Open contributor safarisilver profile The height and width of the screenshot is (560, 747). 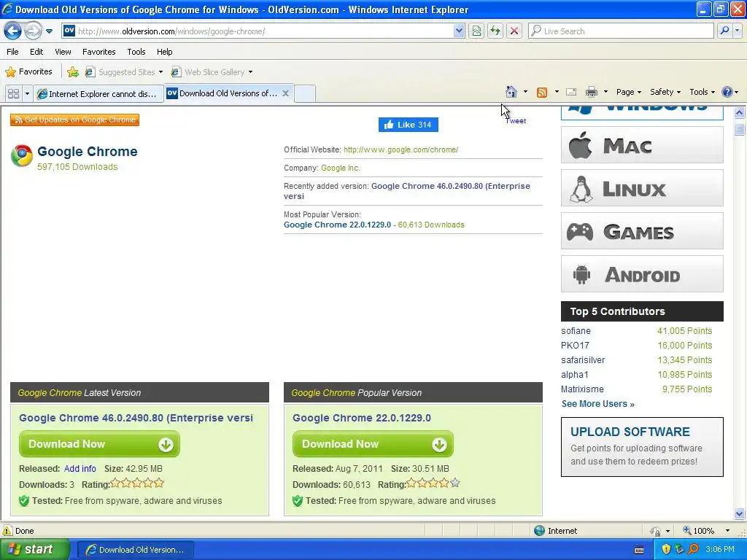pos(583,360)
